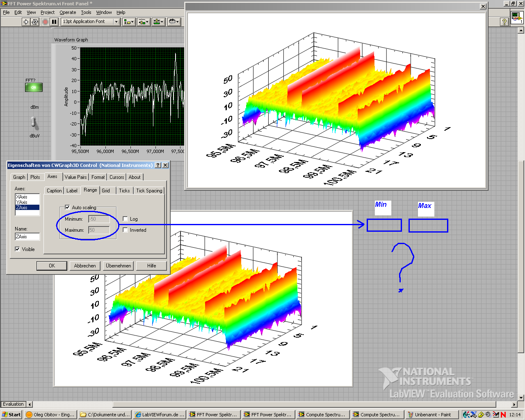Switch to the Graph tab
Screen dimensions: 525x420
click(x=19, y=177)
